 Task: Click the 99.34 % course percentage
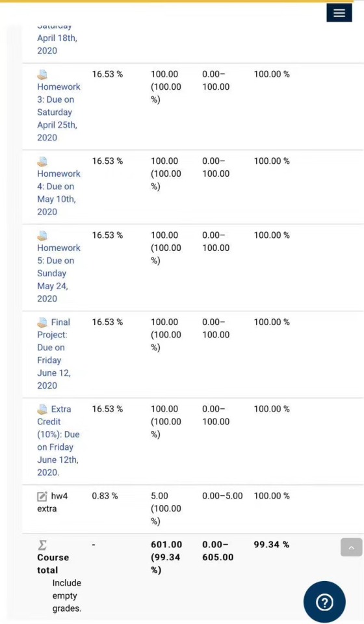click(x=271, y=545)
